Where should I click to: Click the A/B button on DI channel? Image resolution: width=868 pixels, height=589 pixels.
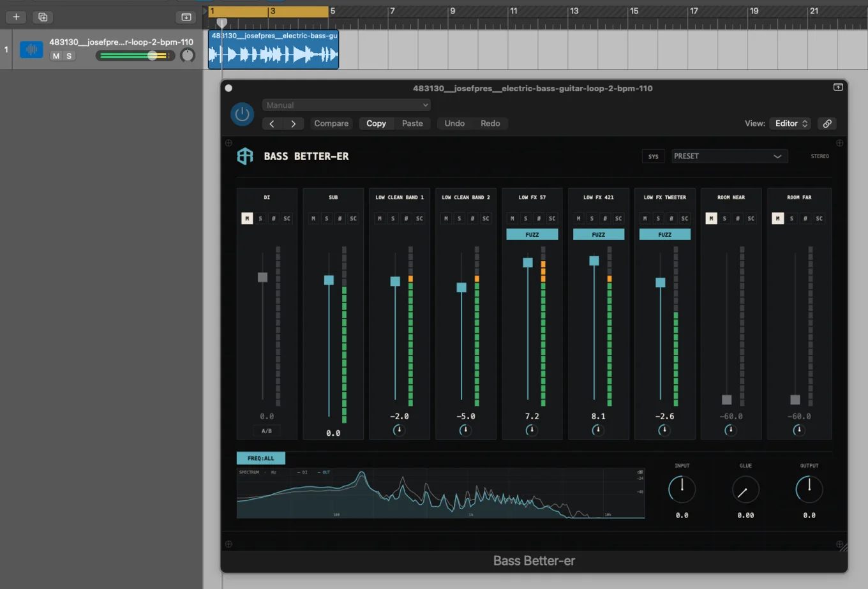coord(267,431)
